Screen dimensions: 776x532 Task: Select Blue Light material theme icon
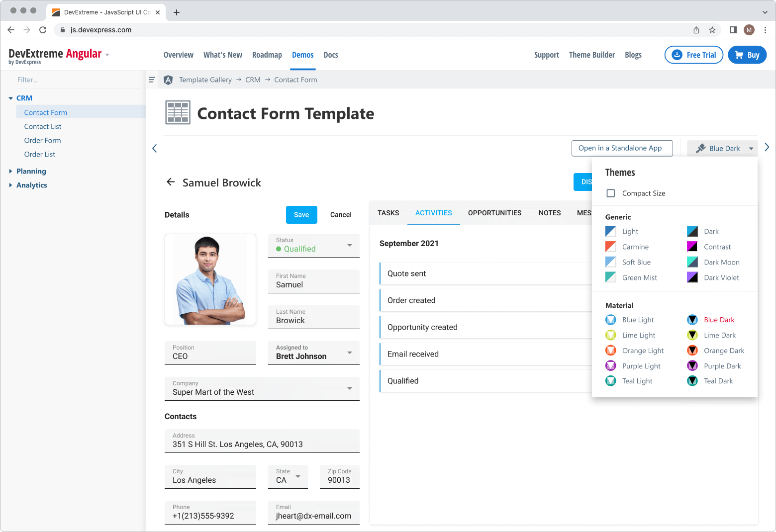coord(611,320)
